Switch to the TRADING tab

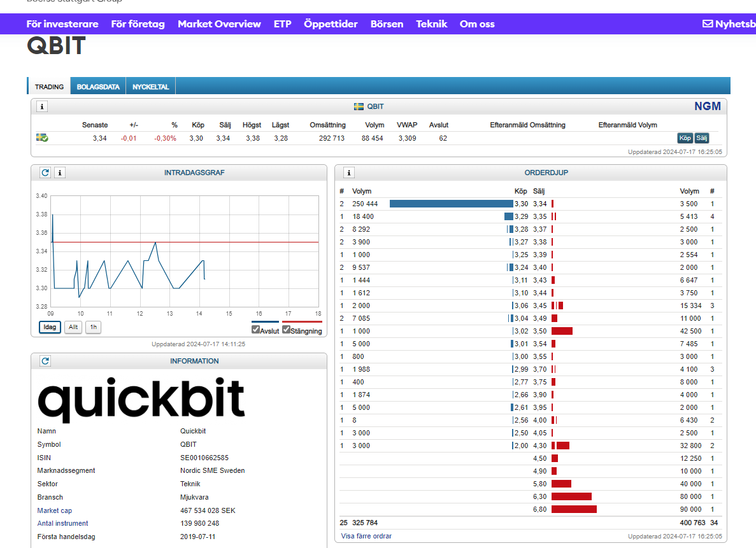point(49,87)
